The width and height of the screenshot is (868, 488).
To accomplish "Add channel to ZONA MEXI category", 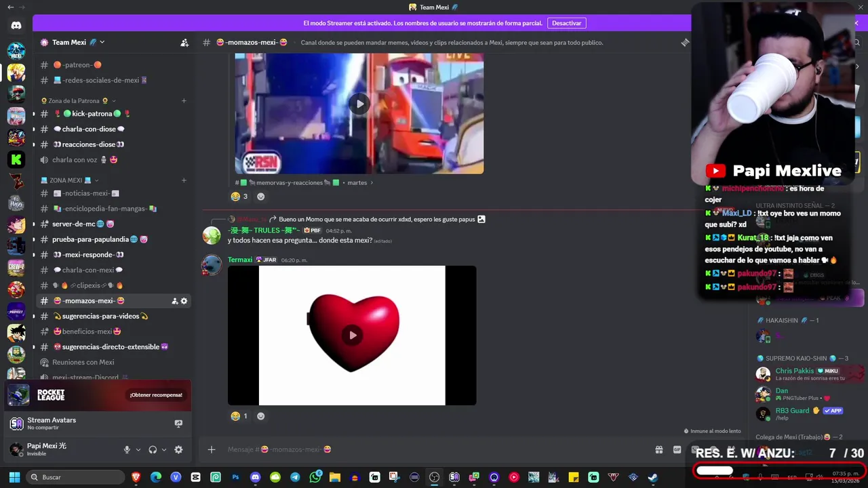I will pyautogui.click(x=184, y=180).
